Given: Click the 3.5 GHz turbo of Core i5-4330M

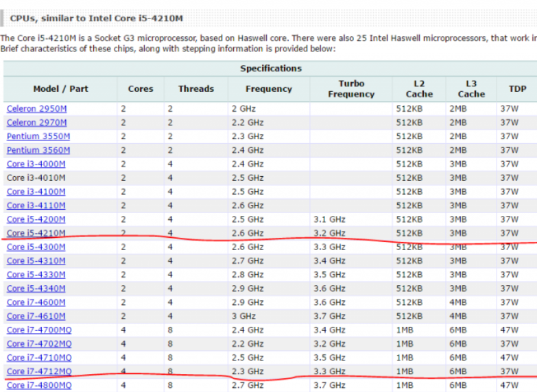Looking at the screenshot, I should (x=329, y=275).
